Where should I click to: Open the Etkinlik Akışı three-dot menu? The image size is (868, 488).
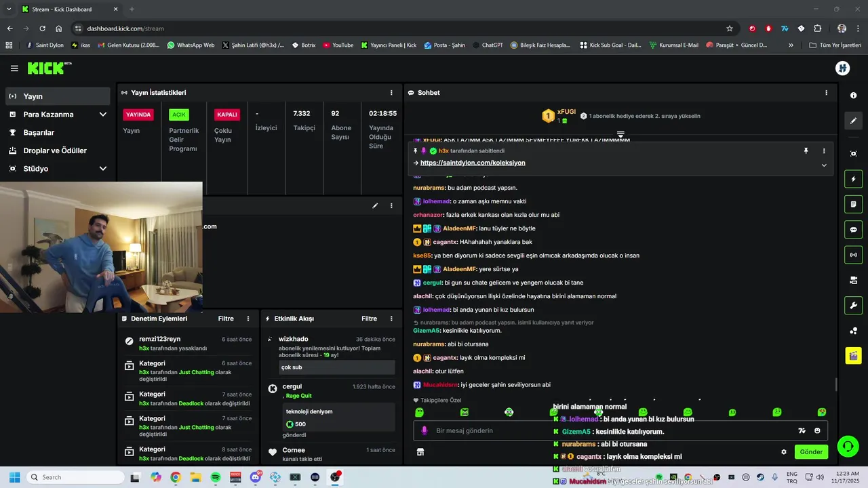click(x=391, y=319)
